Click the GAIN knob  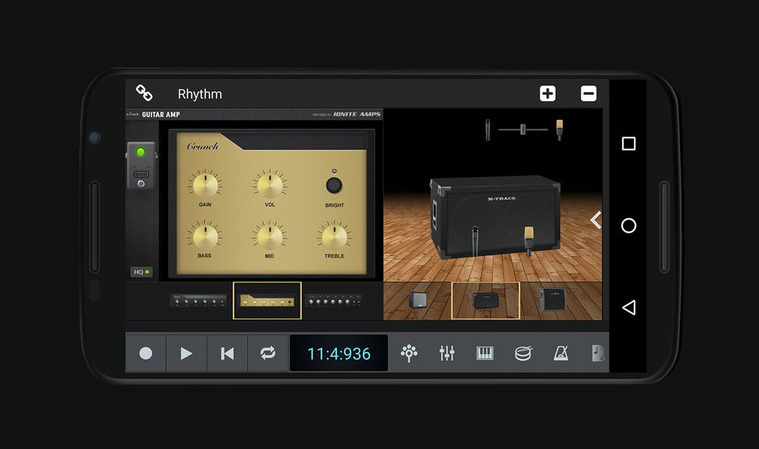pyautogui.click(x=205, y=184)
